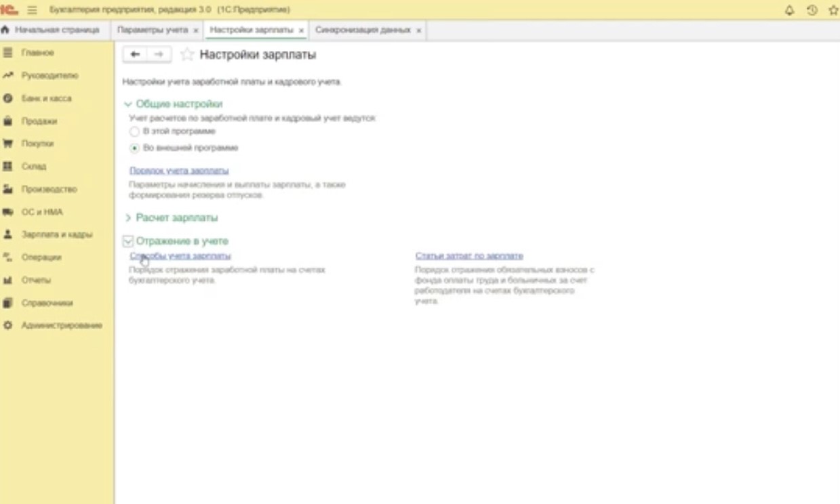The width and height of the screenshot is (840, 504).
Task: Switch to the Параметры учета tab
Action: point(152,30)
